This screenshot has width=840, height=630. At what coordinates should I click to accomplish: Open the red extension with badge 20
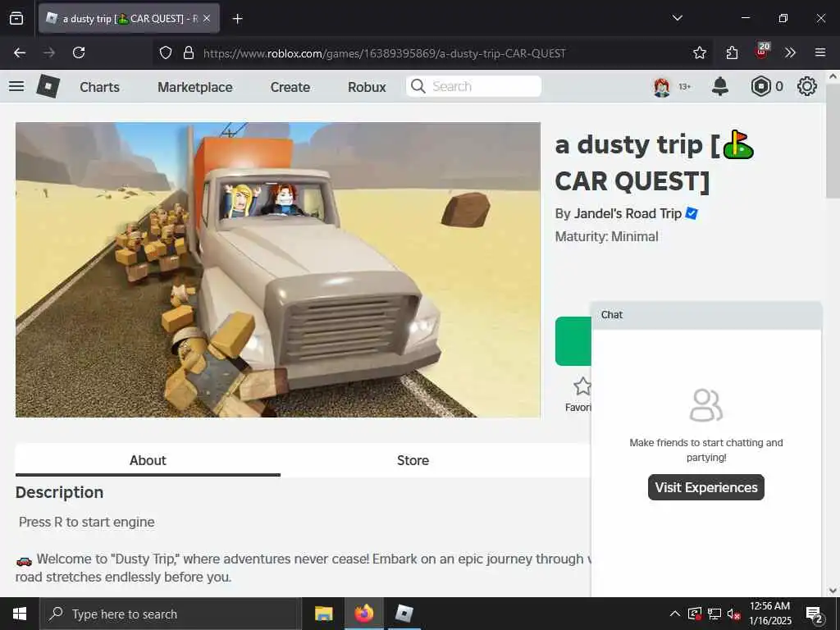click(762, 52)
